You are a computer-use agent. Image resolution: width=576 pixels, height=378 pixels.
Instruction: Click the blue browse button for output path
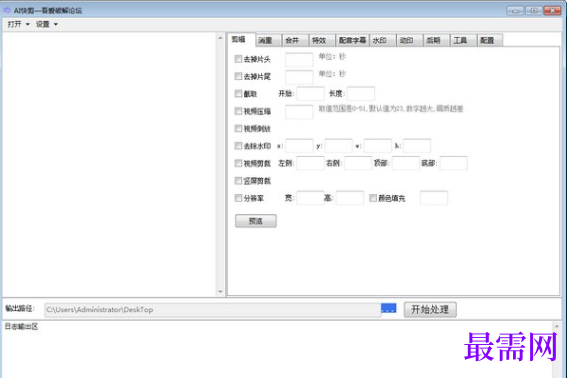[389, 309]
